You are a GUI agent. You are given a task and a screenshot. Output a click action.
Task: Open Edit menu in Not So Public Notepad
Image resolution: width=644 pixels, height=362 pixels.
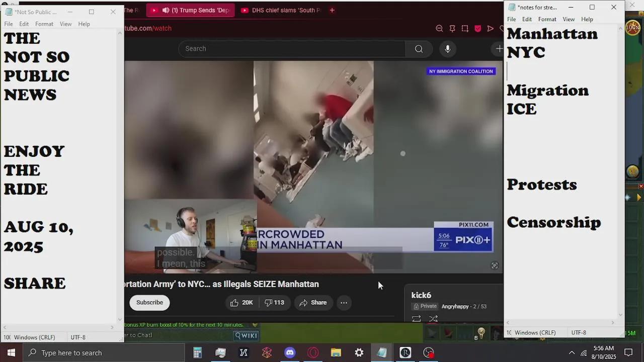coord(24,24)
